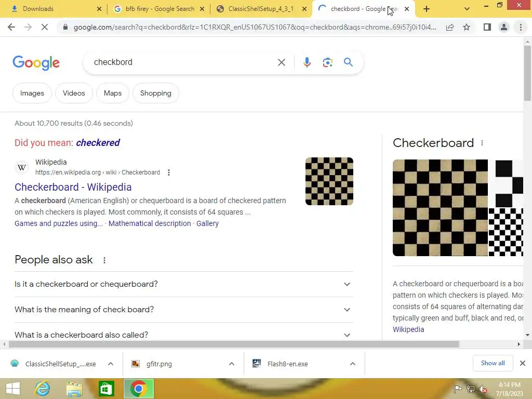Screen dimensions: 532x399
Task: Open the Games and puzzles using sublink
Action: pos(58,223)
